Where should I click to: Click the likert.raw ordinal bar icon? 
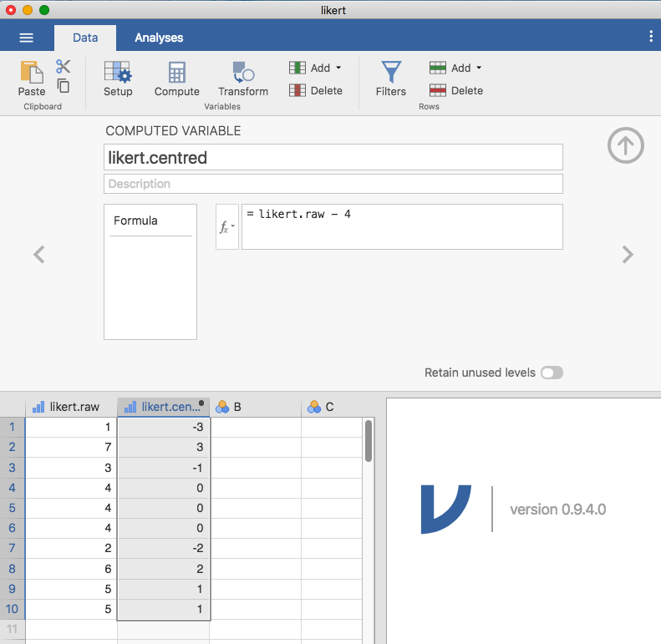[38, 407]
